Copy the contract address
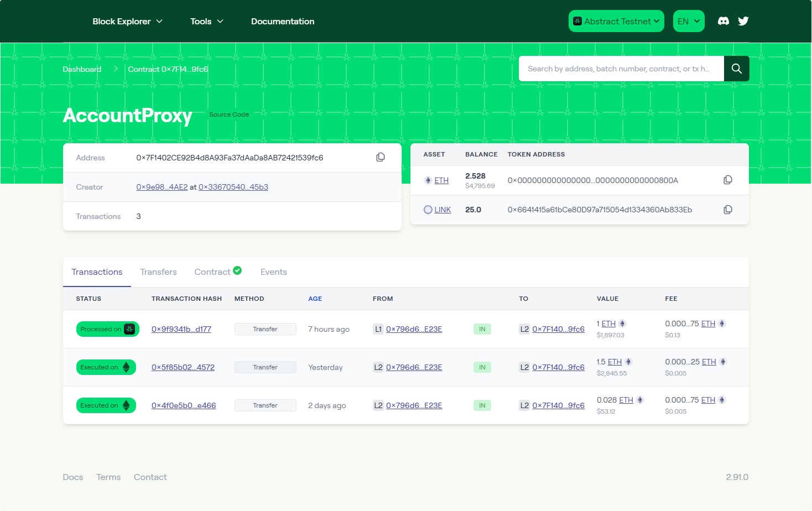 tap(381, 158)
